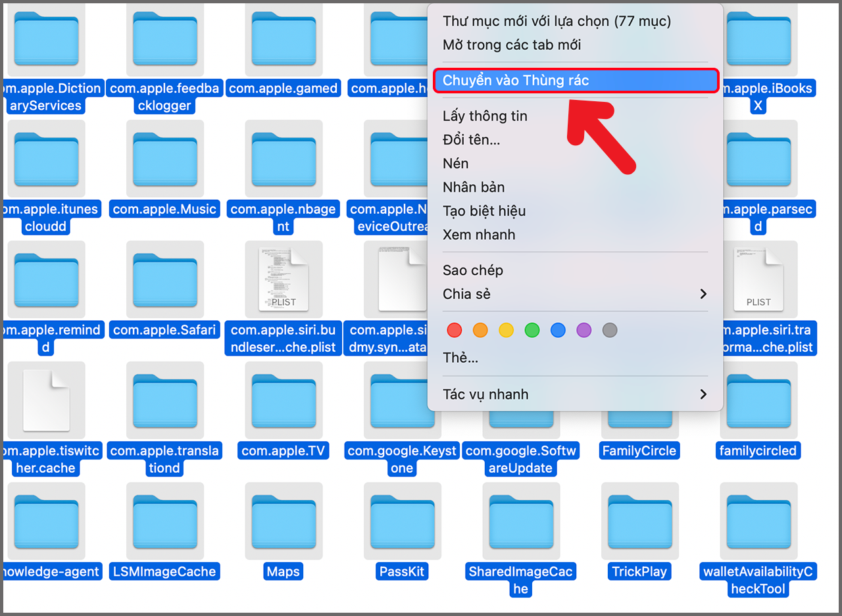This screenshot has height=616, width=842.
Task: Select the com.apple.siri.bundleser...che.plist file icon
Action: click(x=284, y=279)
